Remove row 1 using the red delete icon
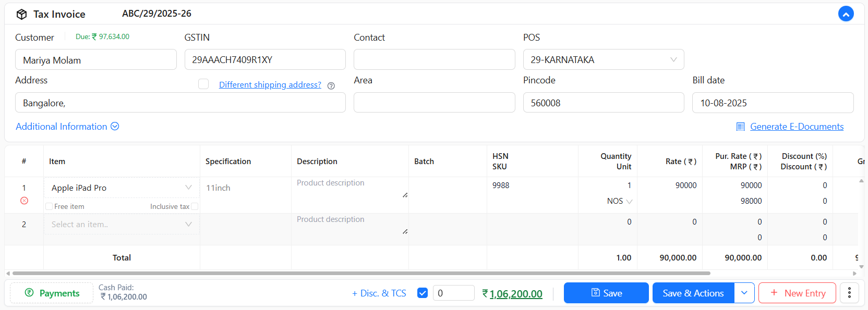Image resolution: width=868 pixels, height=310 pixels. (24, 201)
